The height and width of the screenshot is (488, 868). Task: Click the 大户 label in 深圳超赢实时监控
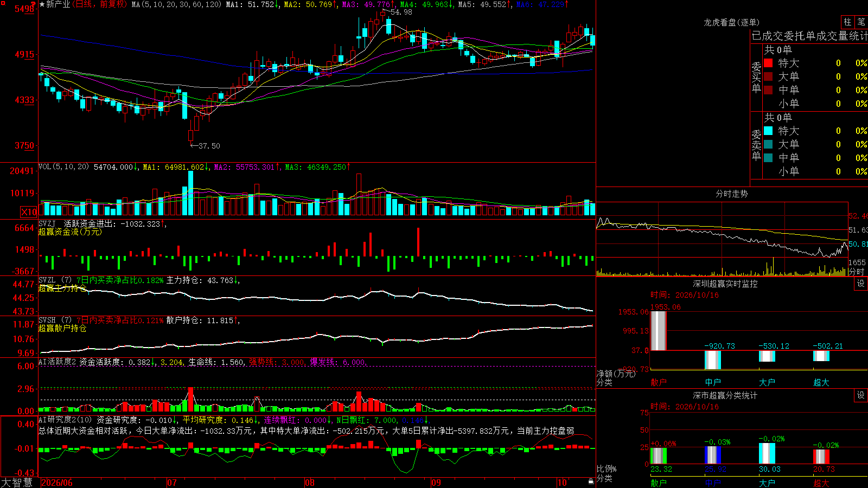(767, 382)
